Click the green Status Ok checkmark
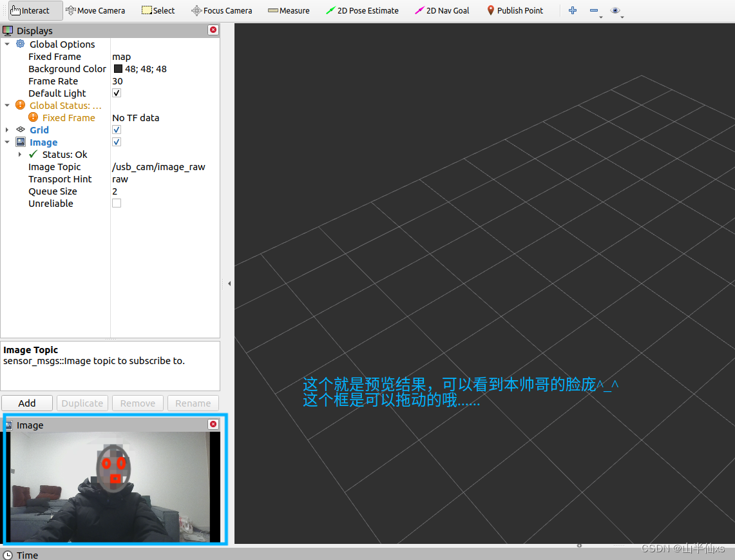 [x=33, y=154]
